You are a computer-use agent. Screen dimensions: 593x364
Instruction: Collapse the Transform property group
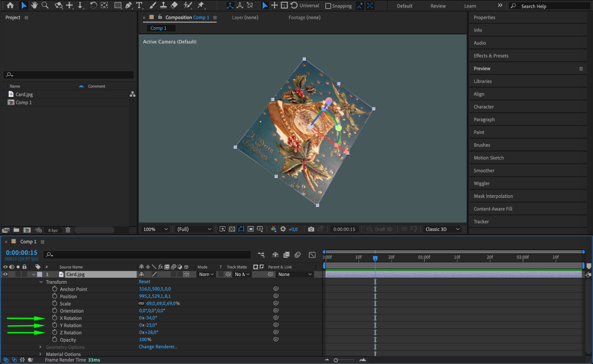point(41,282)
